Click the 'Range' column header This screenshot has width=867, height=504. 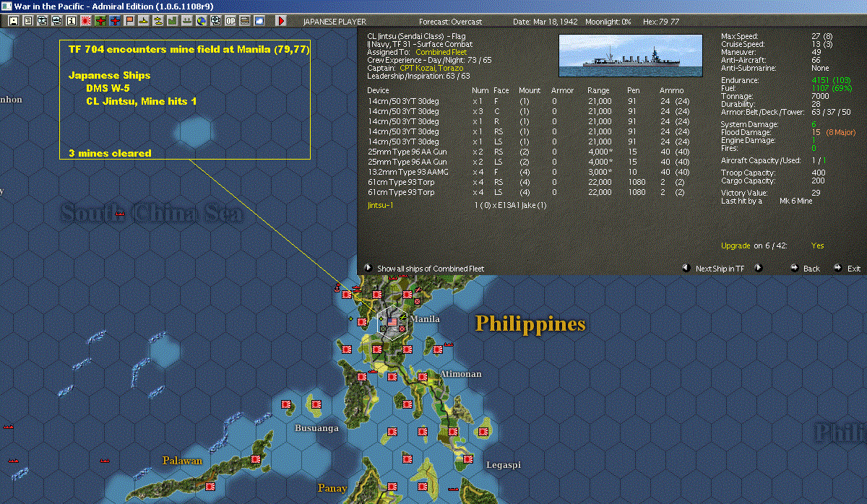click(598, 90)
